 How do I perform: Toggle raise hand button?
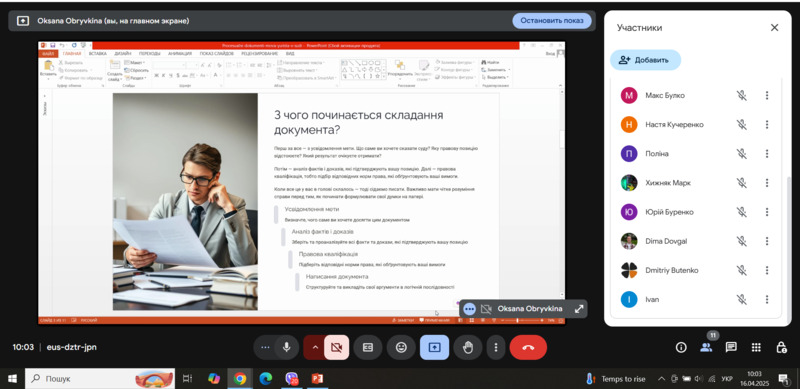[467, 348]
